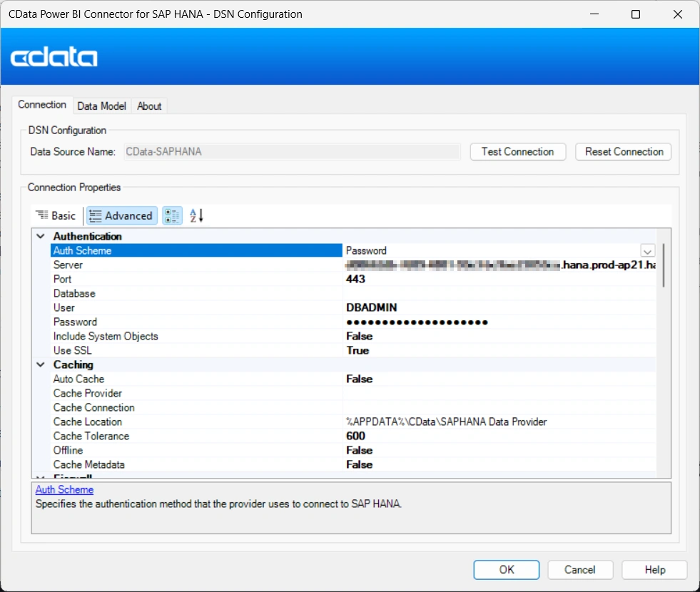Select the Auto Cache label
Image resolution: width=700 pixels, height=592 pixels.
coord(79,379)
